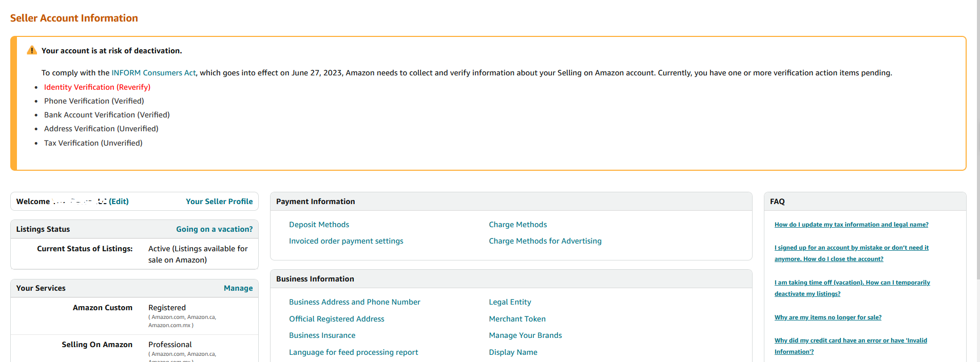Open Legal Entity link

point(510,302)
